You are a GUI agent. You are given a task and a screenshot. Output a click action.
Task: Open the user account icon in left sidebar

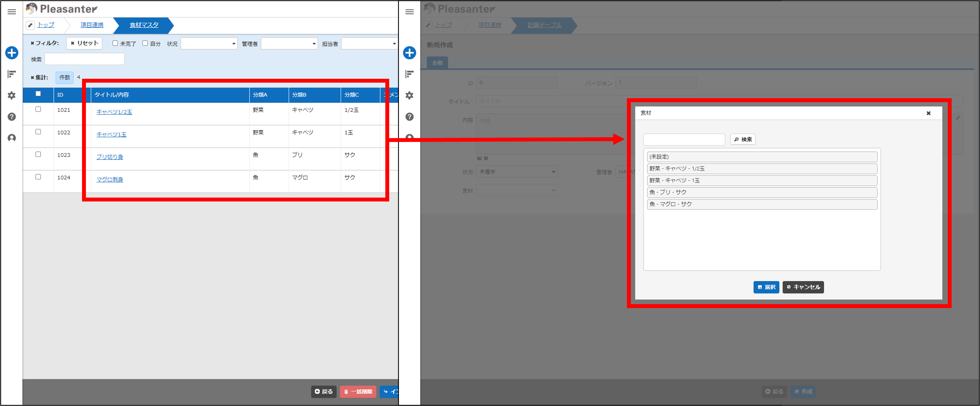point(12,138)
